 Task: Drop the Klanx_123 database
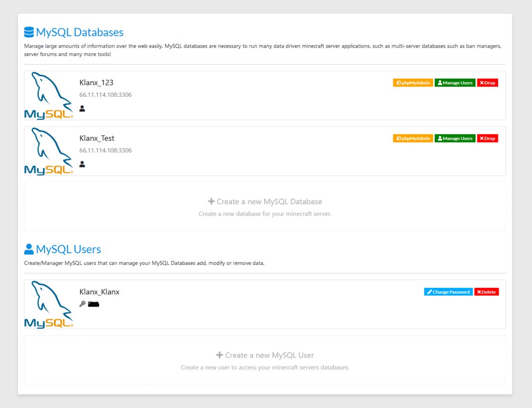click(487, 83)
